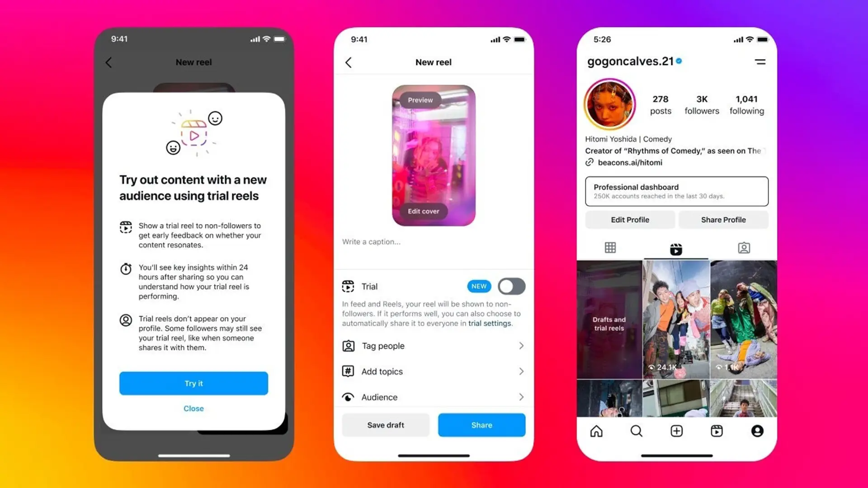Select the Edit Profile tab
Image resolution: width=868 pixels, height=488 pixels.
(630, 220)
